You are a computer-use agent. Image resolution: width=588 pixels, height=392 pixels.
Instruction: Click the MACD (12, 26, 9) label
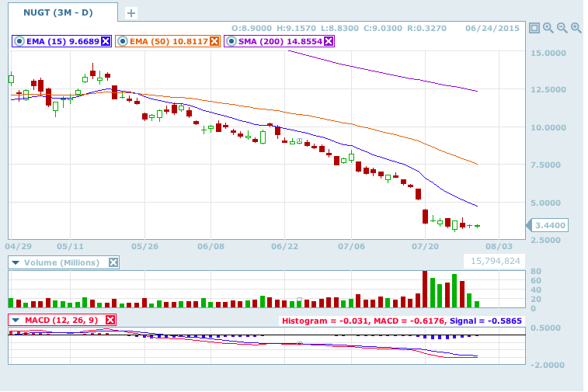tap(61, 320)
